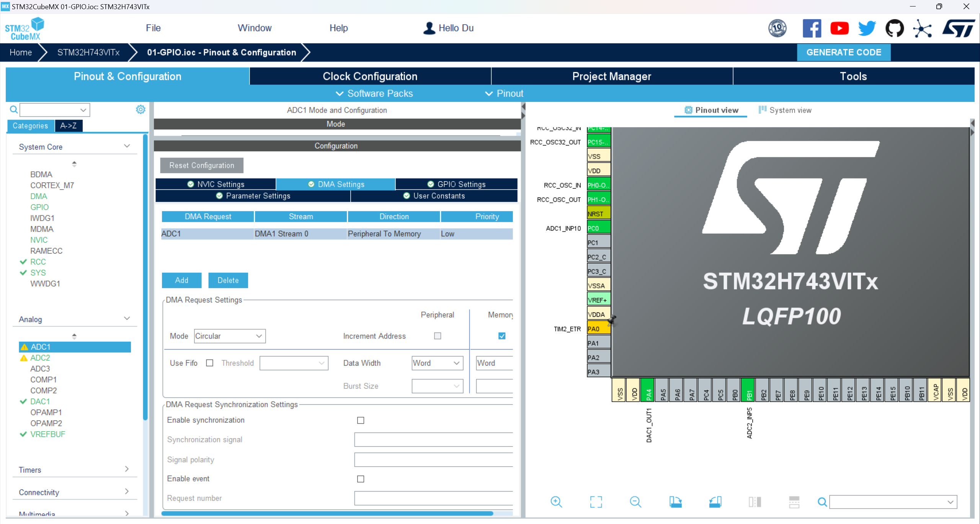This screenshot has height=524, width=980.
Task: Click Reset Configuration button
Action: pyautogui.click(x=202, y=165)
